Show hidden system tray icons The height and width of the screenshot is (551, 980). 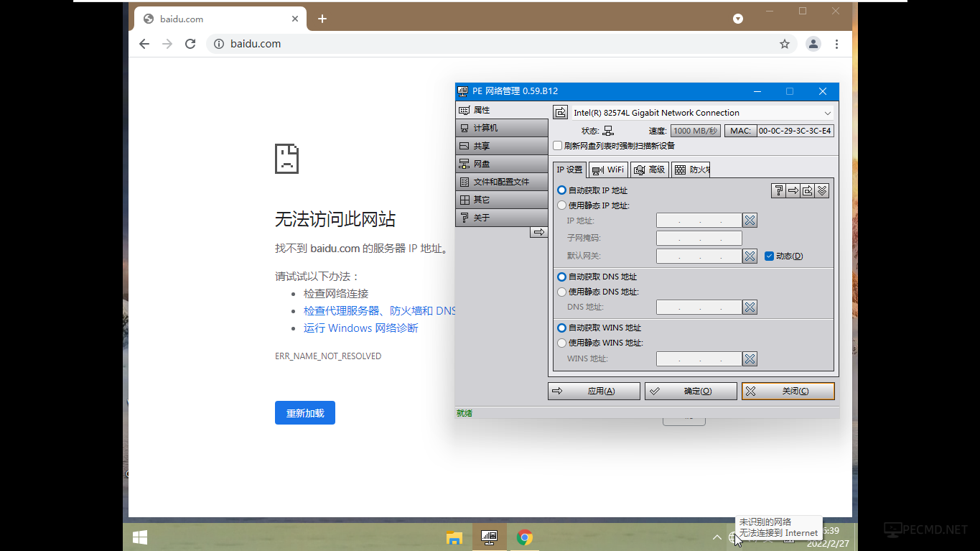[x=717, y=537]
